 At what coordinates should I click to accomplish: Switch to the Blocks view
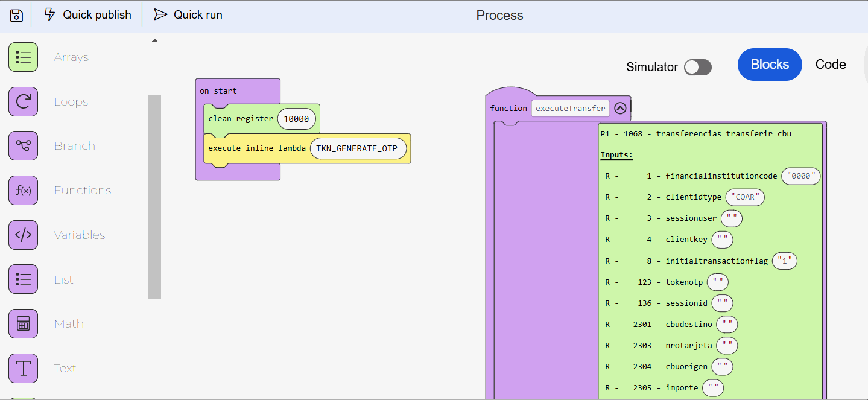pos(770,65)
